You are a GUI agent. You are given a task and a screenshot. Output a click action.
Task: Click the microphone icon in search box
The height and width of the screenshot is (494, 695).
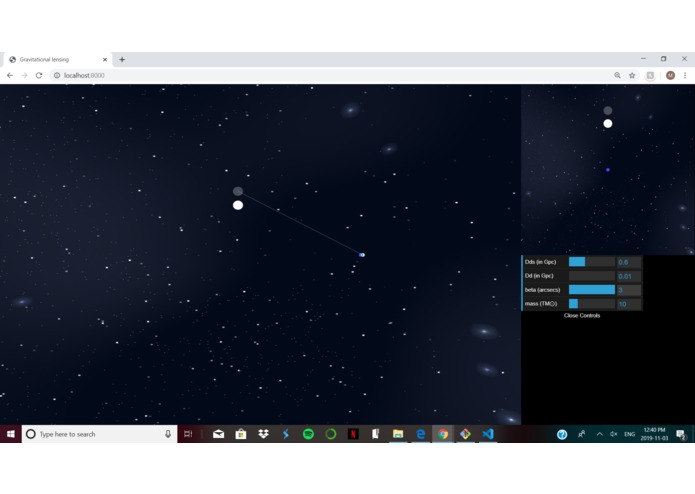pyautogui.click(x=168, y=434)
